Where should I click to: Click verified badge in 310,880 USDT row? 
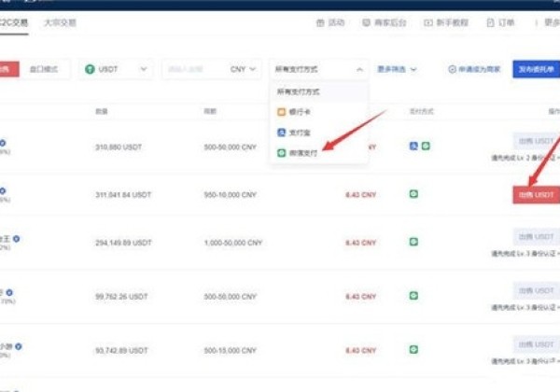(x=3, y=143)
